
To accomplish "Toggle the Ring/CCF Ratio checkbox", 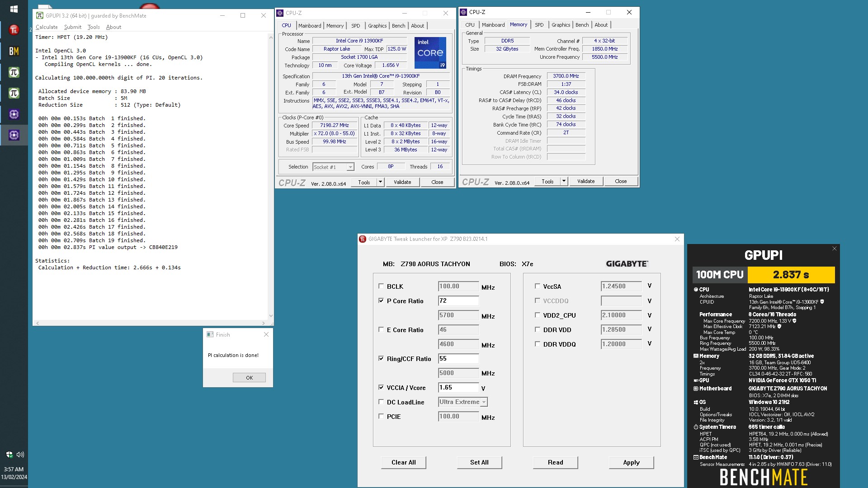I will pos(381,358).
